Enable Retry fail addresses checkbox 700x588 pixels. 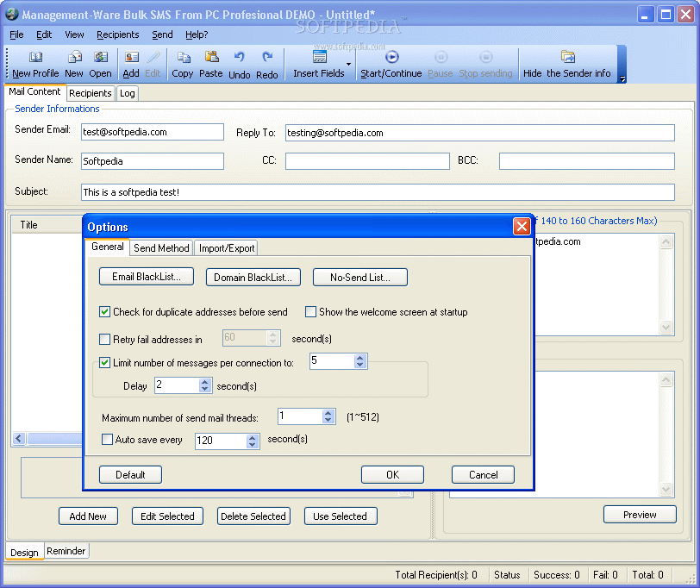point(104,340)
